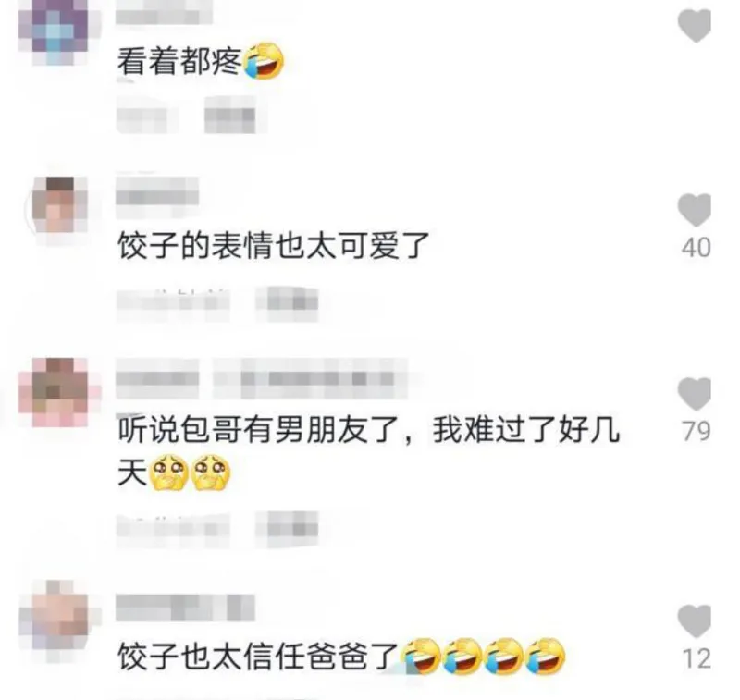Click blurred reply button under "看着都疼"
Image resolution: width=740 pixels, height=700 pixels.
[x=230, y=115]
